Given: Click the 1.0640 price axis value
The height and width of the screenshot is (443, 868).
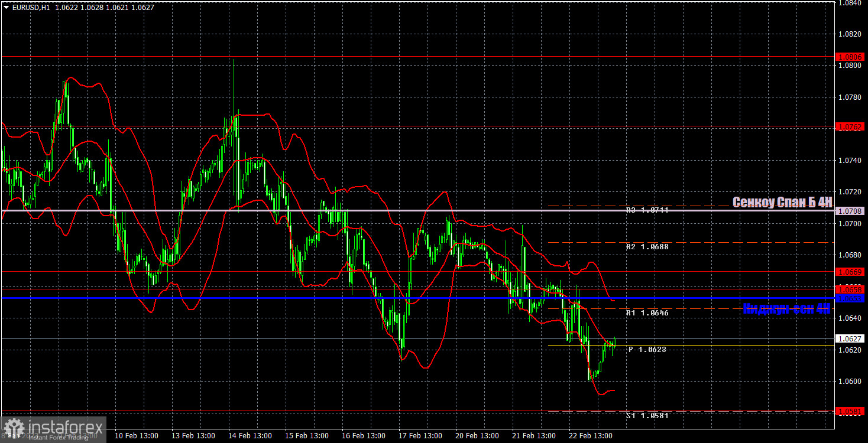Looking at the screenshot, I should tap(850, 318).
